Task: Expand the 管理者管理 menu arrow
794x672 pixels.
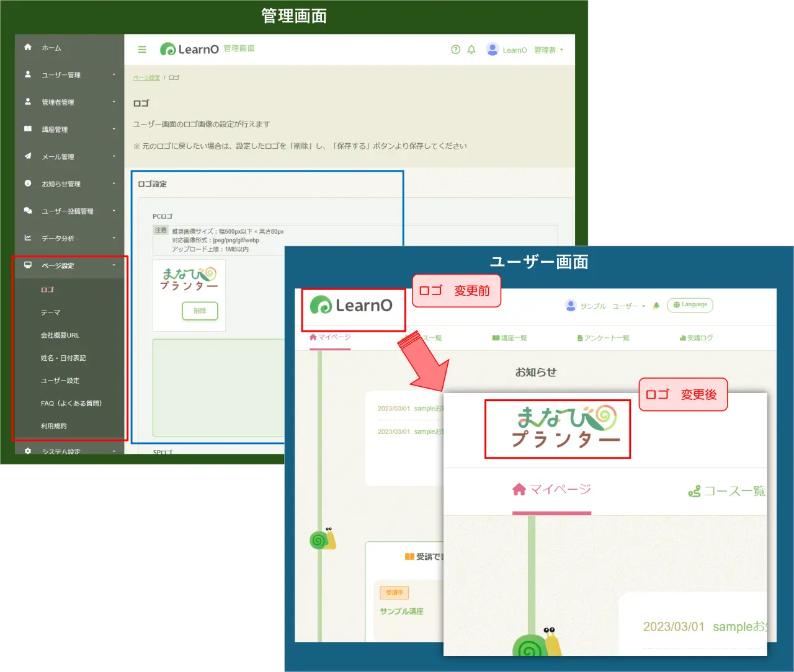Action: click(x=114, y=102)
